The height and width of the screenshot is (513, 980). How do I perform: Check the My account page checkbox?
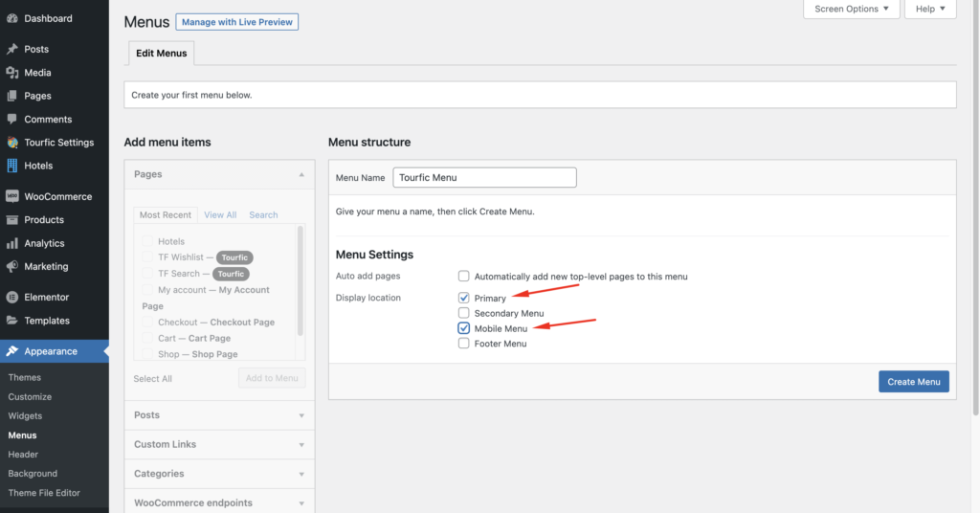pyautogui.click(x=147, y=289)
